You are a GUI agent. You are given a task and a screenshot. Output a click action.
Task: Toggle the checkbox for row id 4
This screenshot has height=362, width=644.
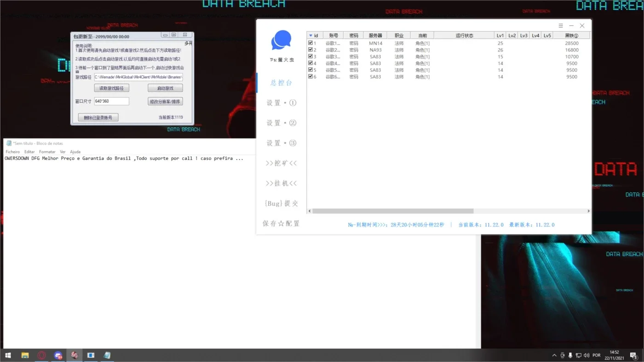[310, 63]
